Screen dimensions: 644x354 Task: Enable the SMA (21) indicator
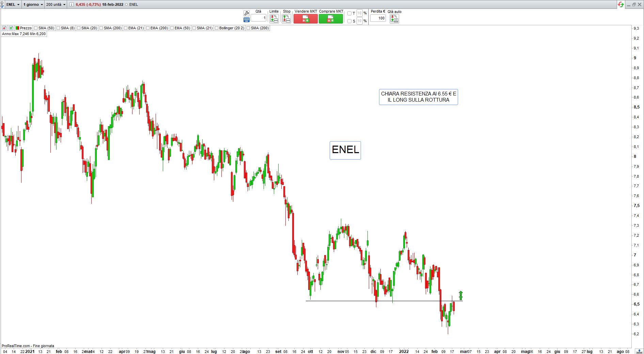click(x=194, y=28)
